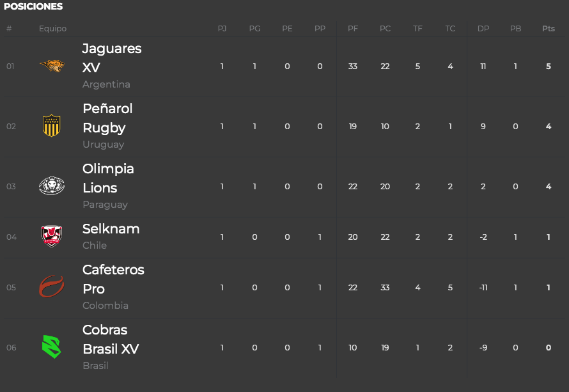The height and width of the screenshot is (392, 569).
Task: Click the Jaguares XV jaguar logo
Action: click(x=52, y=66)
